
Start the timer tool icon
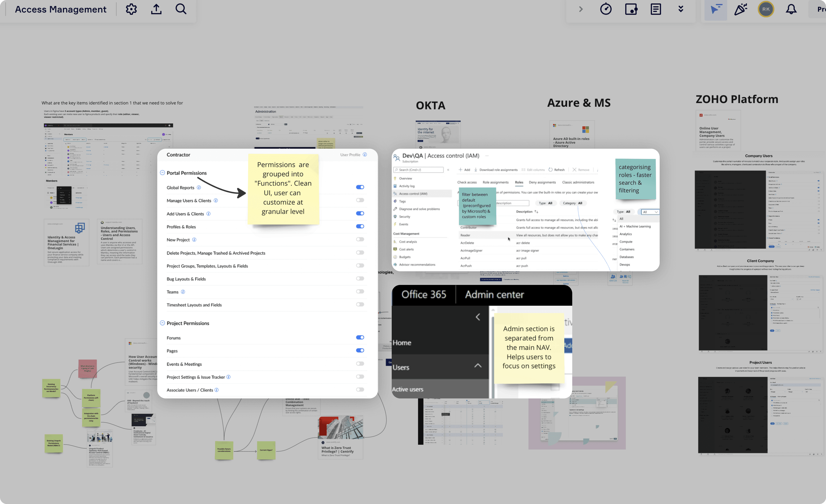coord(606,9)
